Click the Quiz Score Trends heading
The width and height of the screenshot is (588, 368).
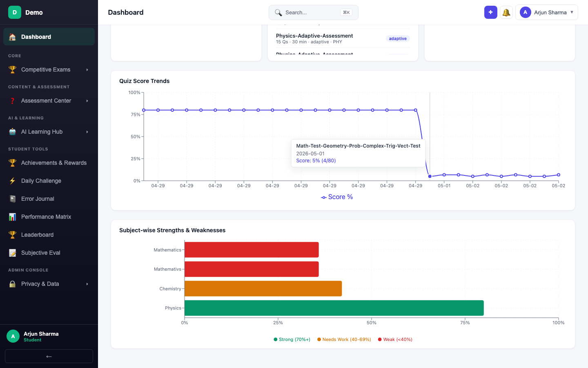[144, 81]
